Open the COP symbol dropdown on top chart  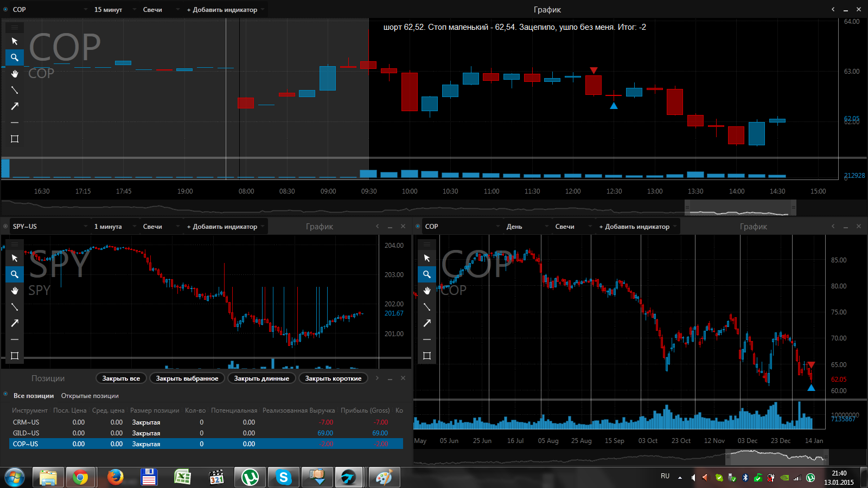[x=49, y=9]
